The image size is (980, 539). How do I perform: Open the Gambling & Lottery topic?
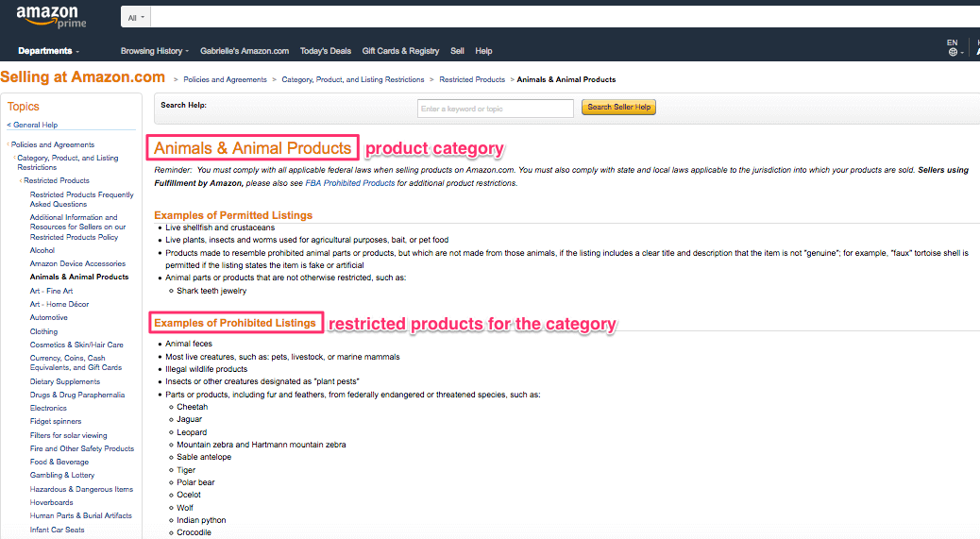pyautogui.click(x=62, y=476)
